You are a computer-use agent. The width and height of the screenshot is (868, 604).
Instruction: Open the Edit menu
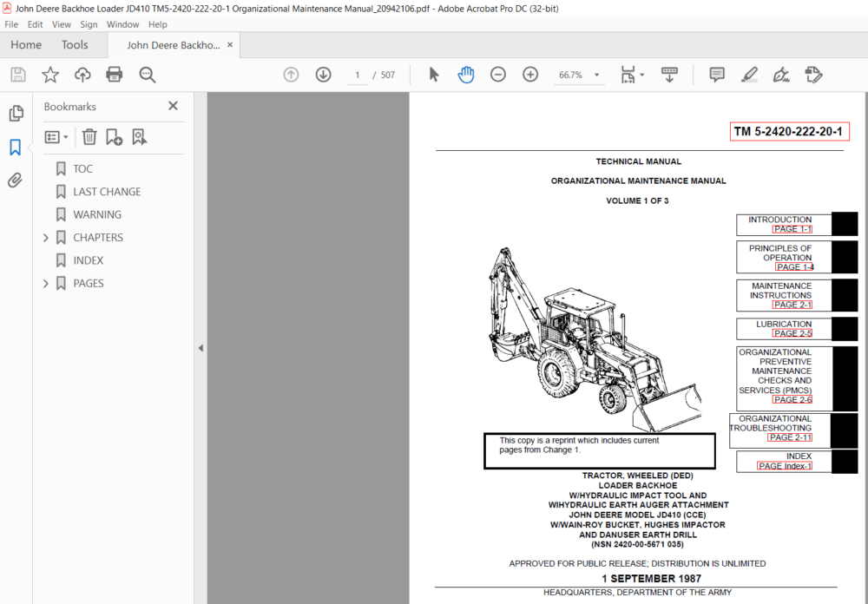click(x=35, y=24)
